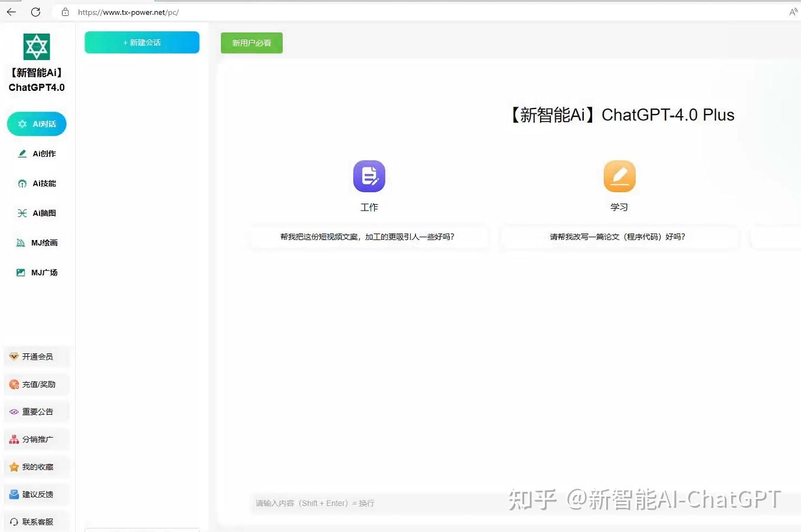Open Ai技能 in the sidebar
Viewport: 801px width, 532px height.
pos(37,183)
